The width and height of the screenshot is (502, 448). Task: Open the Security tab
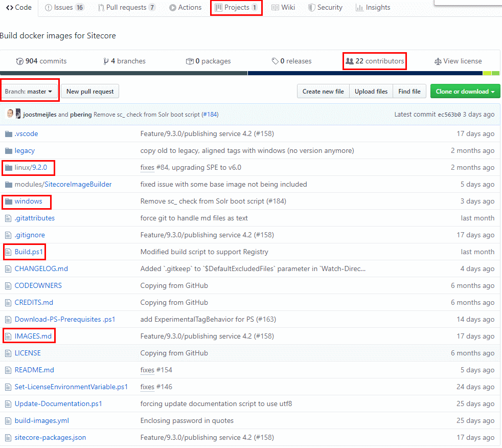[x=325, y=7]
